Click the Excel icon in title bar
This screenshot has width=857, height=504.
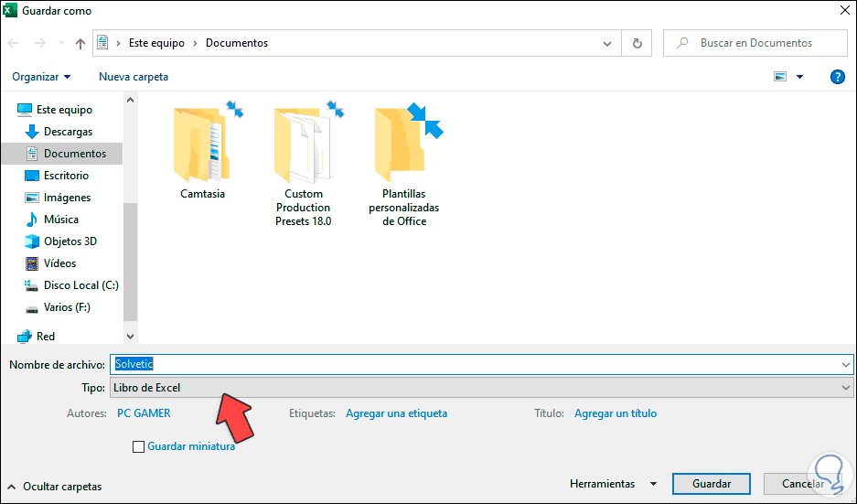[10, 10]
